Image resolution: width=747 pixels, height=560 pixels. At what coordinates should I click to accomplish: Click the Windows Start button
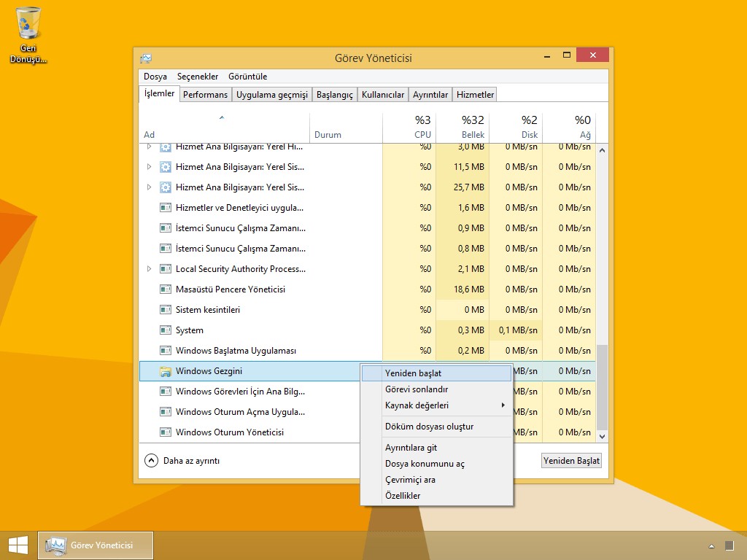18,545
